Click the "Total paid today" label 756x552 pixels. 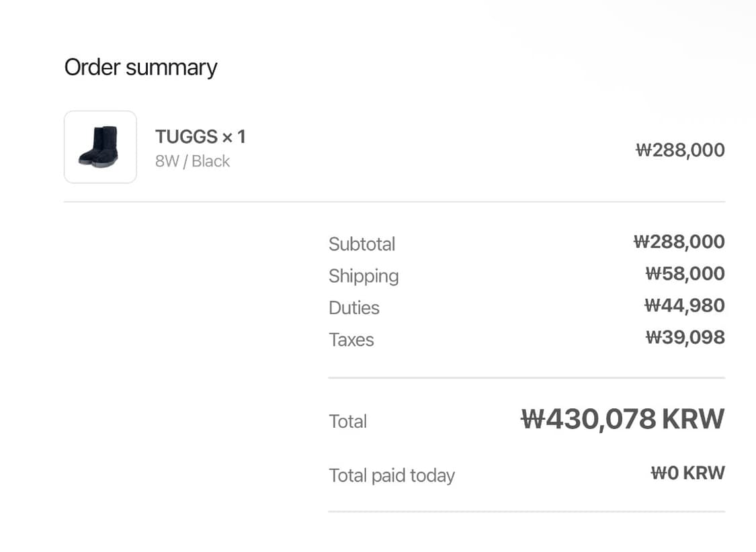pyautogui.click(x=392, y=475)
